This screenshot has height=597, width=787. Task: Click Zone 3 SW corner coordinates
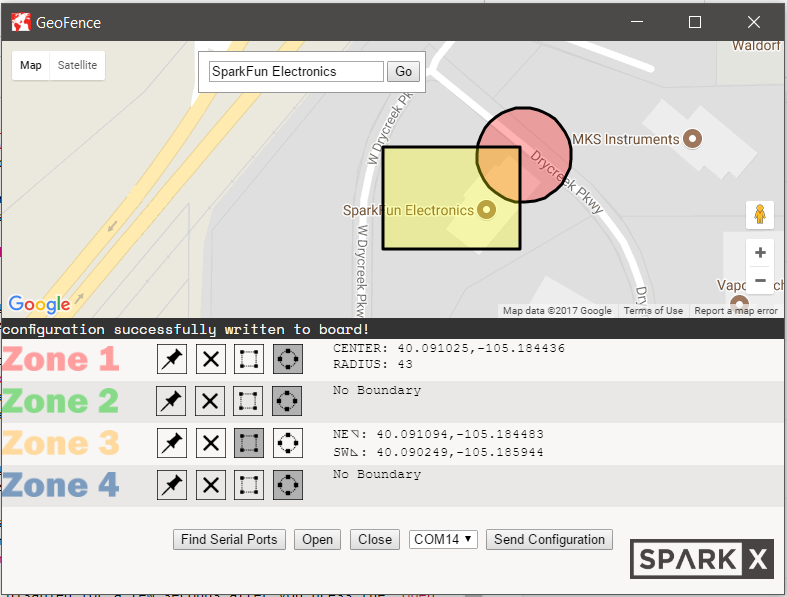click(438, 452)
